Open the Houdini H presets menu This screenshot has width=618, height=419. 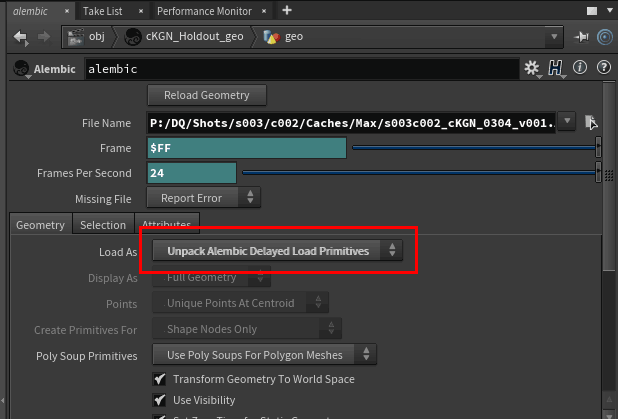pos(555,69)
